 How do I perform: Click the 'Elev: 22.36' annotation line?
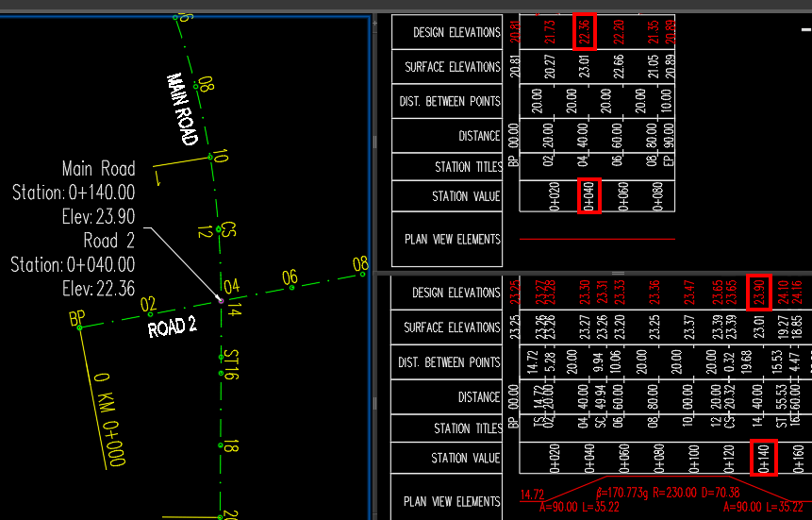pyautogui.click(x=98, y=288)
